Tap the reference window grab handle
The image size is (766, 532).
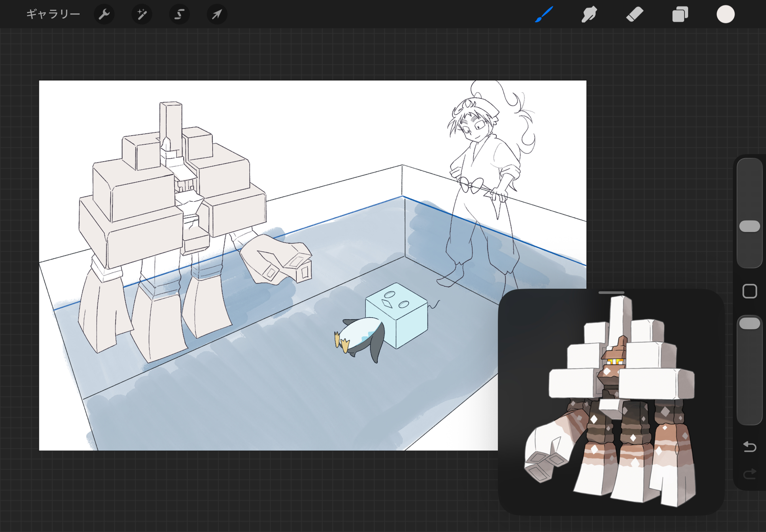[x=611, y=293]
